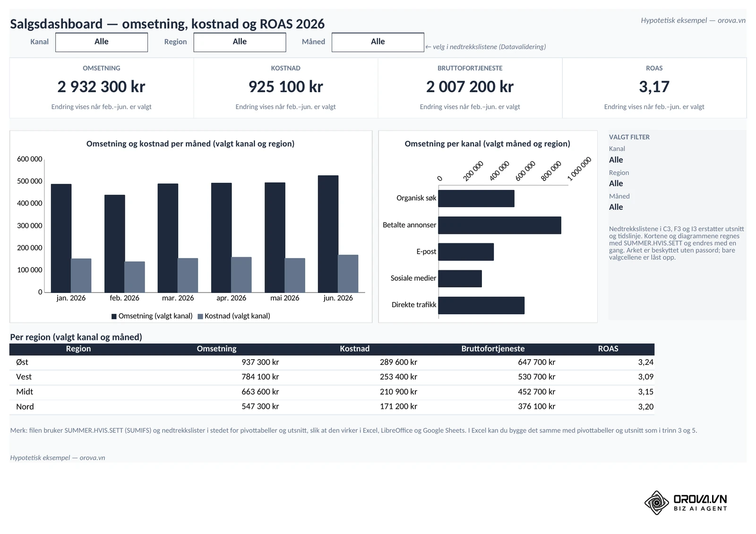
Task: Click the mar. 2026 axis label
Action: click(x=178, y=298)
